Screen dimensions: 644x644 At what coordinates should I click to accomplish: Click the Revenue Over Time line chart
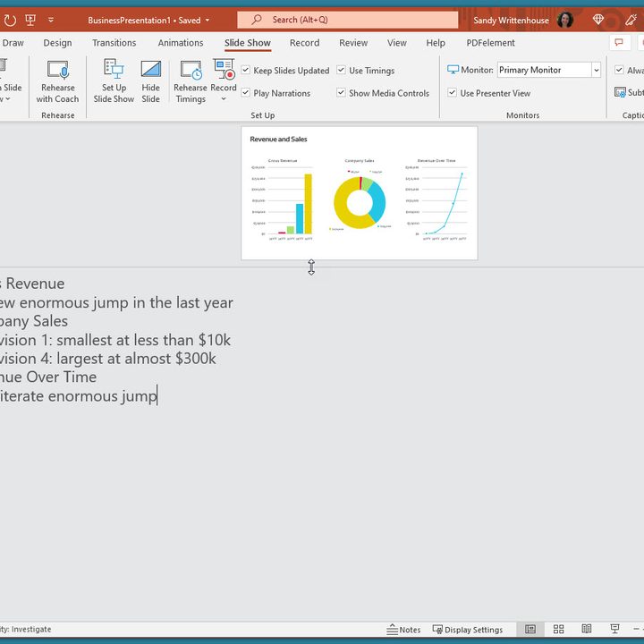(436, 199)
